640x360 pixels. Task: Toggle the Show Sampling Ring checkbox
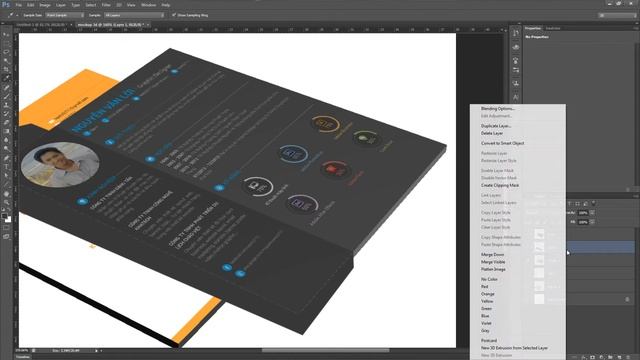[174, 15]
